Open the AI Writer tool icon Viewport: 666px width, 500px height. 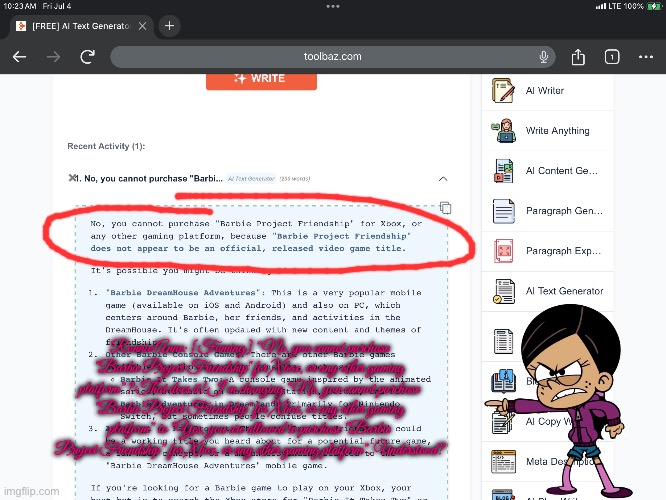(x=503, y=90)
